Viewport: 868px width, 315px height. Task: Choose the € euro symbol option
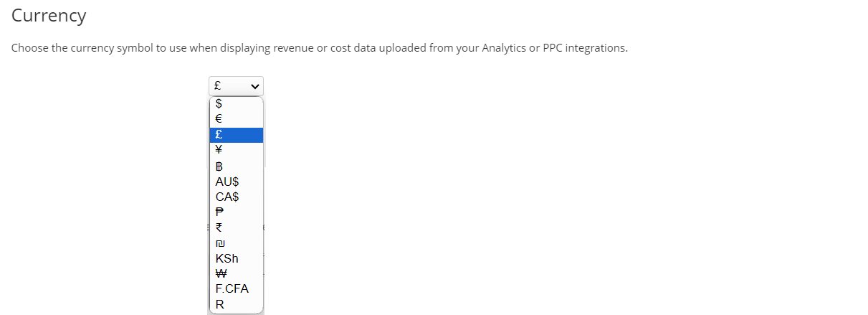[235, 119]
